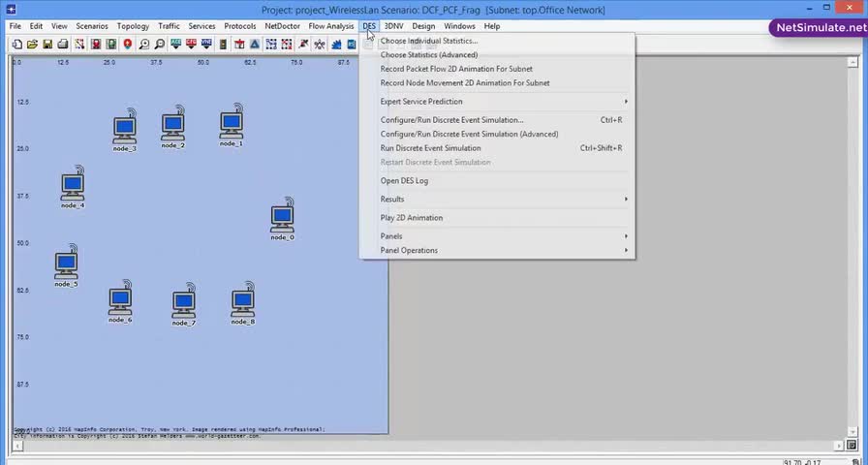Open the 3DNV menu
The height and width of the screenshot is (465, 868).
pyautogui.click(x=393, y=26)
